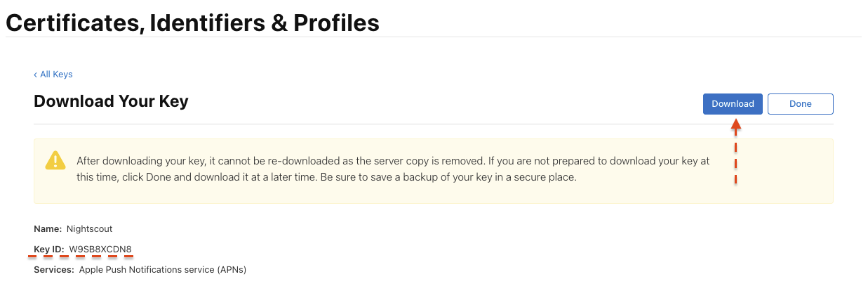Click Apple Push Notifications service (APNs) text
Image resolution: width=868 pixels, height=291 pixels.
[x=163, y=269]
